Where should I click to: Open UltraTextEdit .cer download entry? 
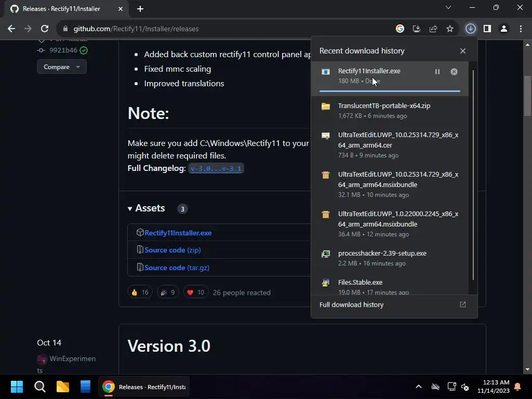pyautogui.click(x=390, y=145)
